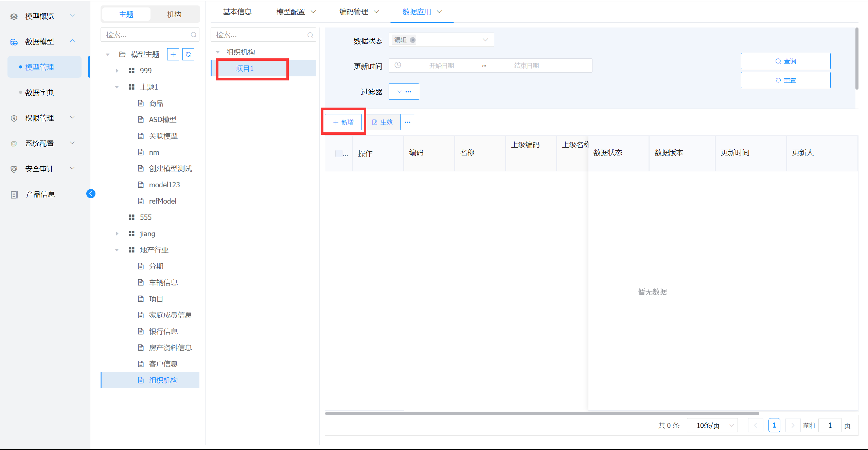Collapse the 主题1 theme node

(x=117, y=87)
